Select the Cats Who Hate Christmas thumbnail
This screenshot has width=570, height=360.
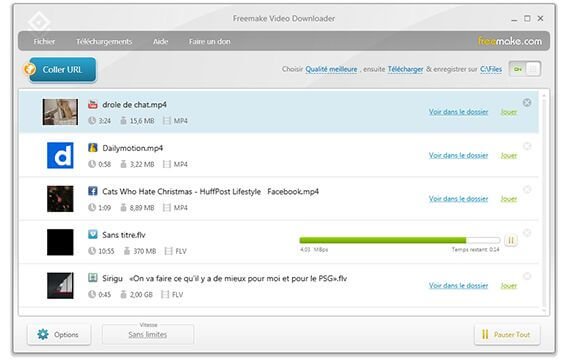coord(60,199)
